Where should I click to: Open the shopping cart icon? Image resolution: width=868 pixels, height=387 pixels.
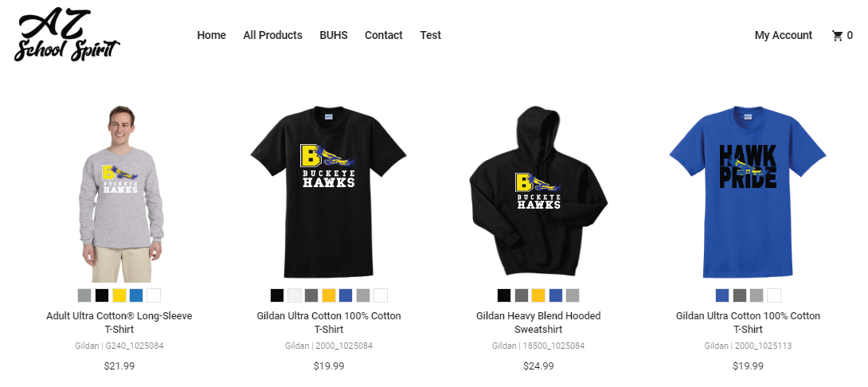tap(837, 36)
